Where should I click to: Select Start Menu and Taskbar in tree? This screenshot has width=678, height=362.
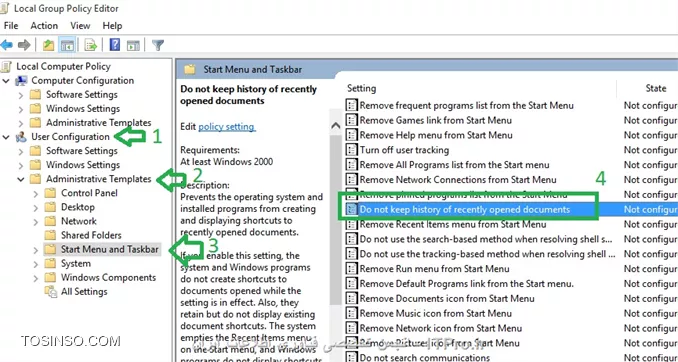pos(110,250)
